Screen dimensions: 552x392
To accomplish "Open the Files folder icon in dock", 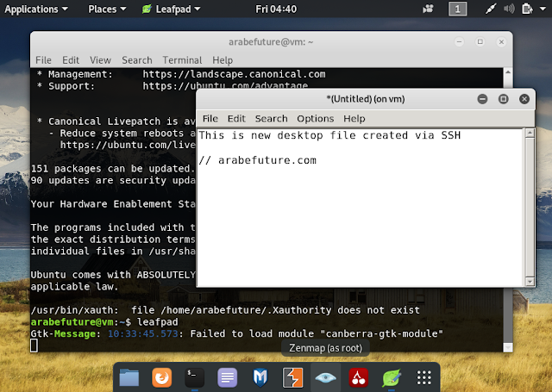I will (x=129, y=377).
